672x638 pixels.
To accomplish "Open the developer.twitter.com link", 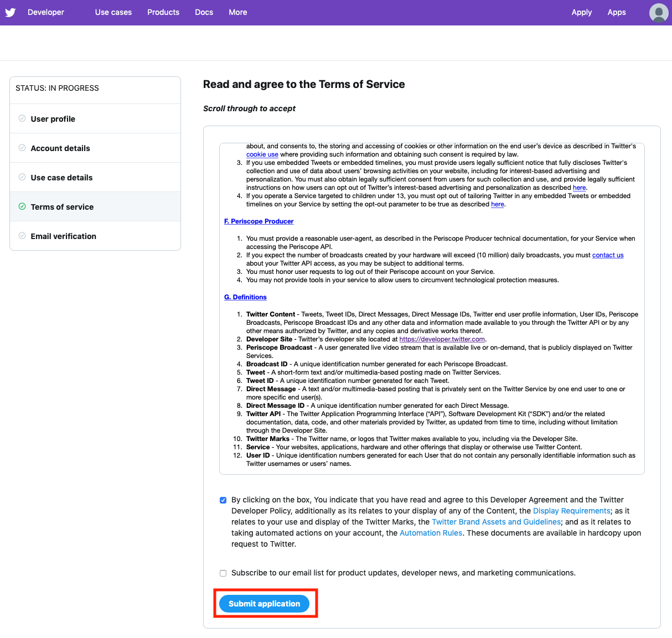I will click(442, 339).
